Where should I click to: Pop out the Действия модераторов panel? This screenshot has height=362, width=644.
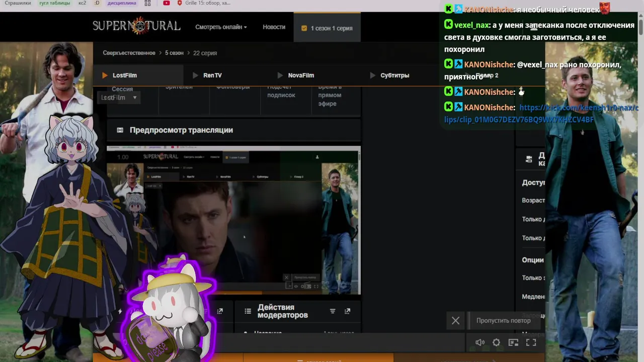(x=347, y=311)
